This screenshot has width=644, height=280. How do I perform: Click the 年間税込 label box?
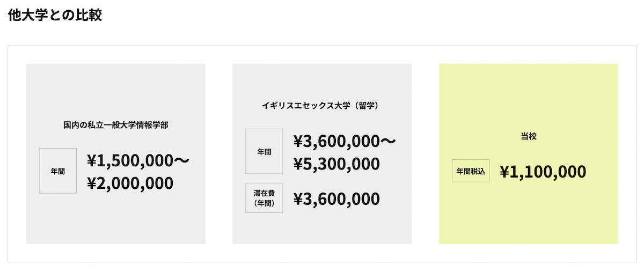[x=471, y=171]
